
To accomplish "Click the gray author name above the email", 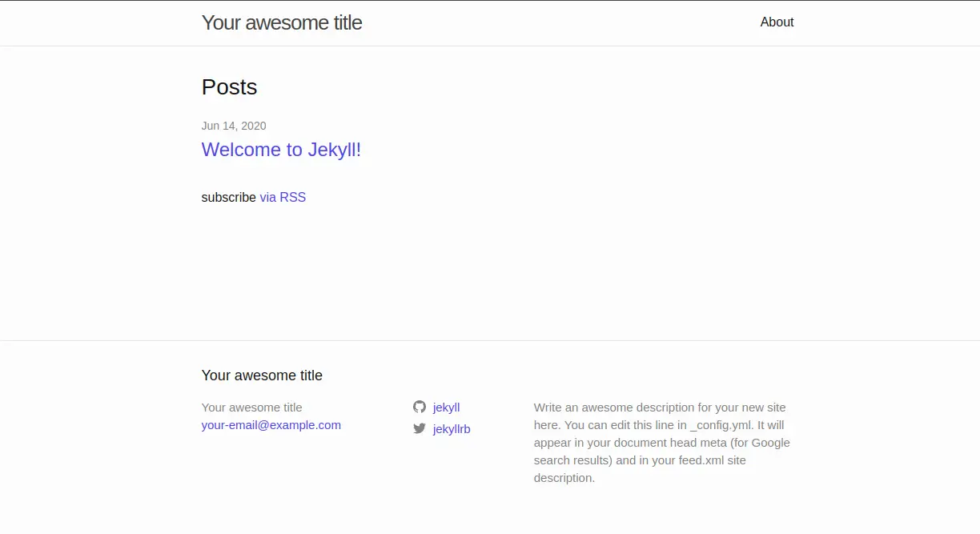I will (251, 408).
